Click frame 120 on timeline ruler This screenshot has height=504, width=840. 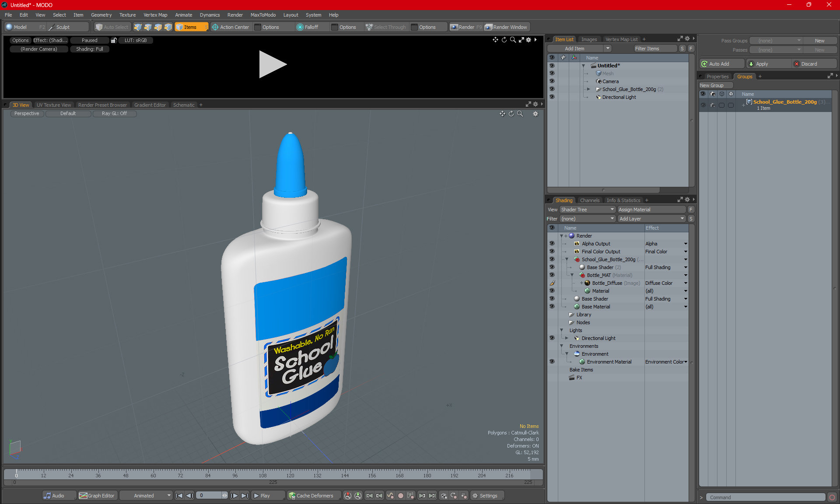tap(290, 475)
